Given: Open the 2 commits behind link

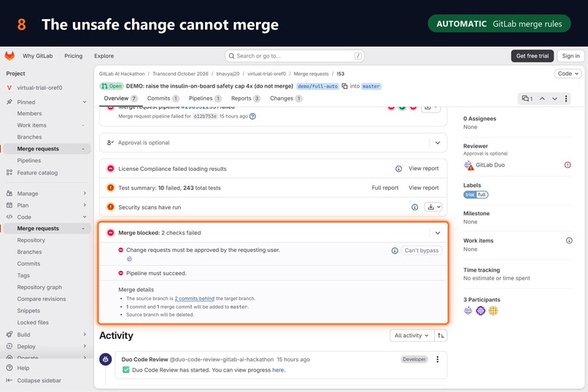Looking at the screenshot, I should [x=194, y=299].
